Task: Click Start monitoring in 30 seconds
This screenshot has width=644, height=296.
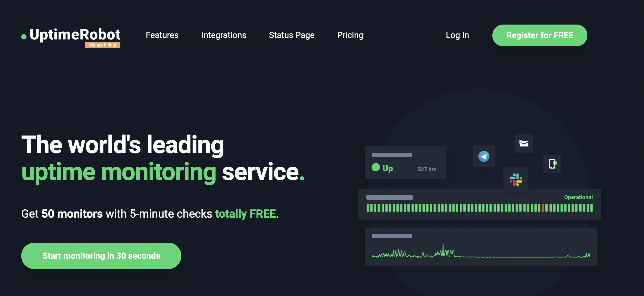Action: 101,256
